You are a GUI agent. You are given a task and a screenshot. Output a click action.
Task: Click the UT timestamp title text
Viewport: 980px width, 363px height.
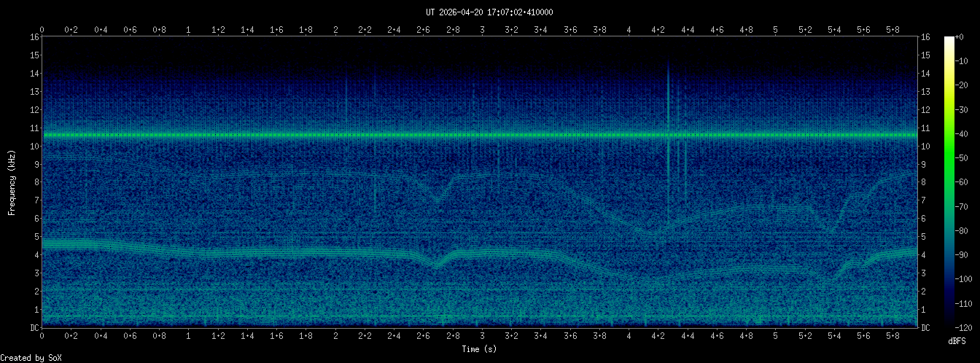click(x=489, y=12)
